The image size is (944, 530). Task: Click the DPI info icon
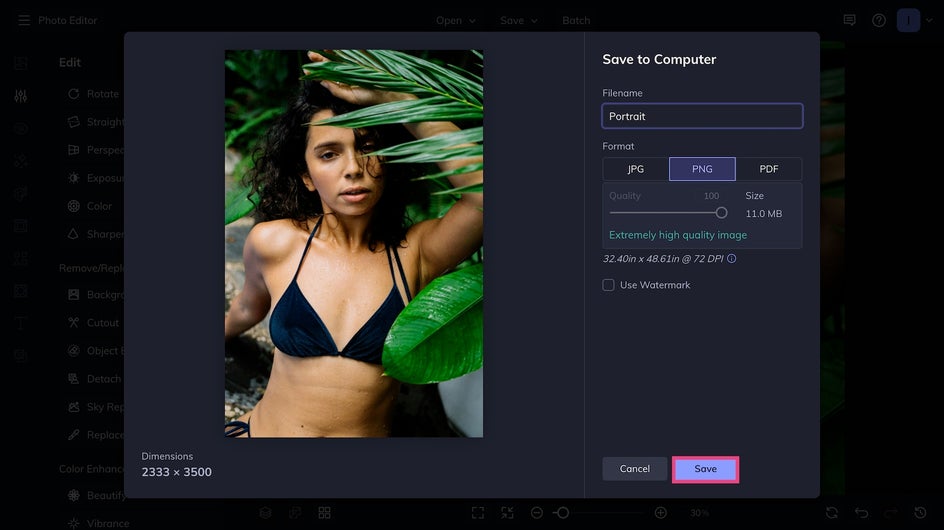tap(731, 258)
